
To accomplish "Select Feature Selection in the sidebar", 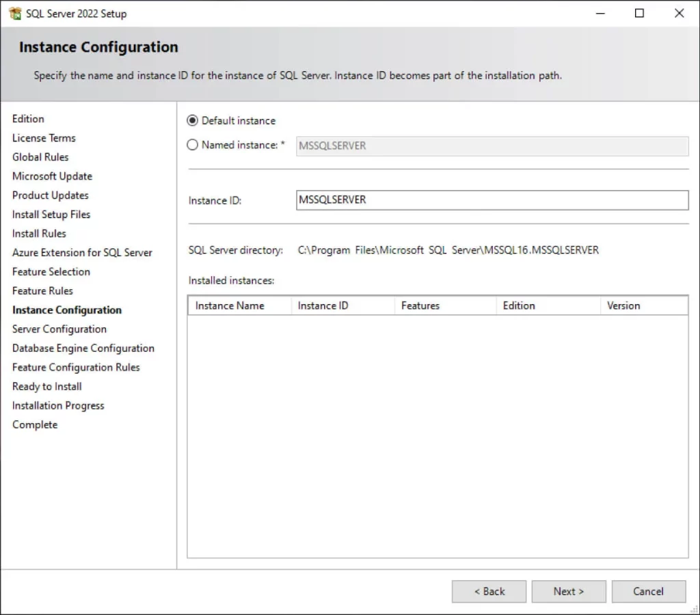I will pos(51,271).
